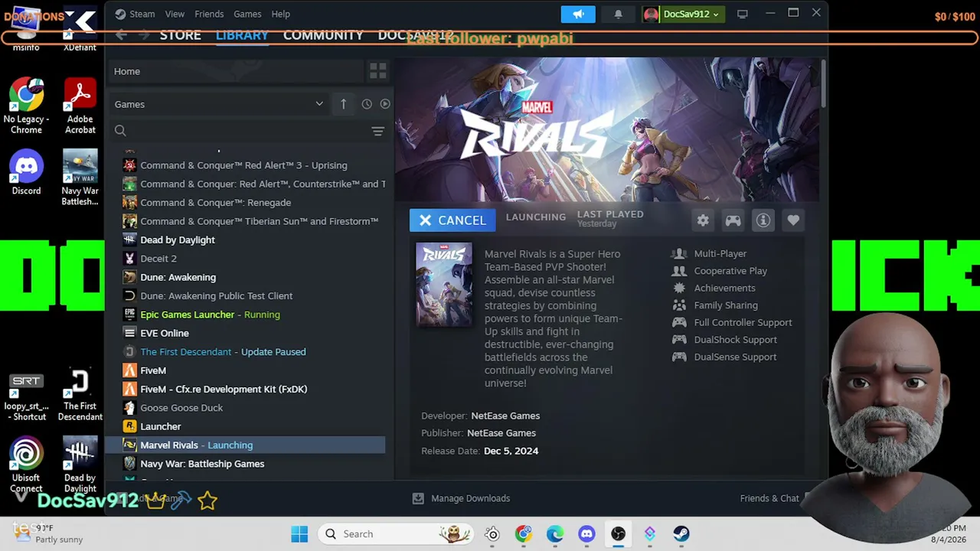
Task: Open Adobe Acrobat desktop shortcut
Action: (80, 106)
